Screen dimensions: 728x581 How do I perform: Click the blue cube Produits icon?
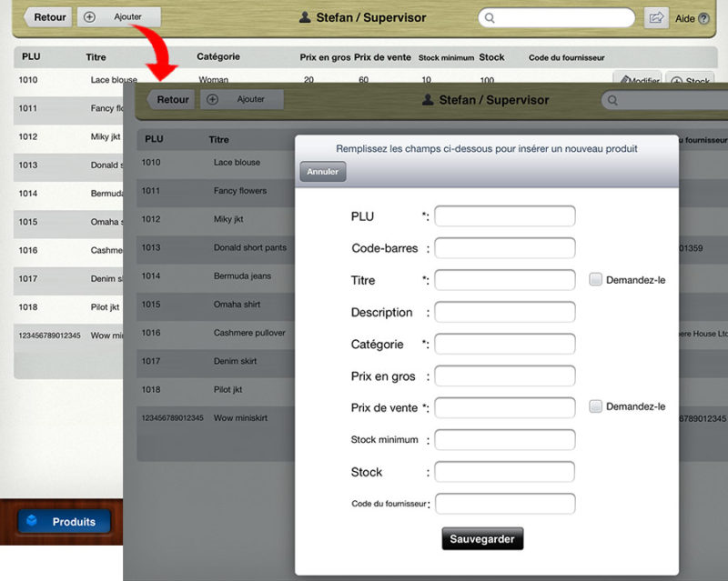point(32,521)
